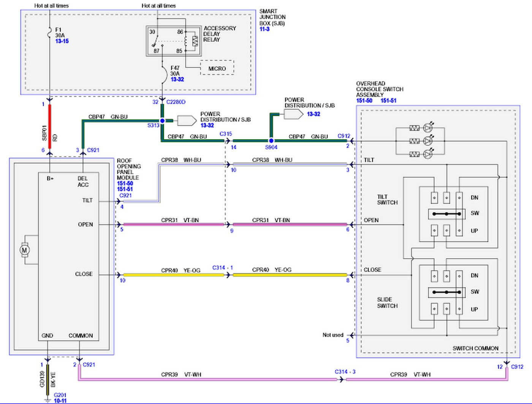Click the G201 ground label
532x404 pixels.
click(x=60, y=395)
